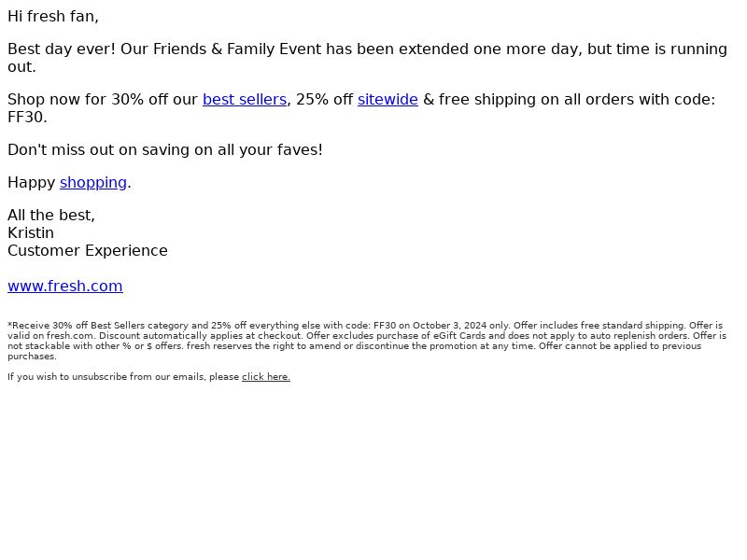Screen dimensions: 747x560
Task: Click the 'Hi fresh fan' greeting
Action: pos(53,17)
